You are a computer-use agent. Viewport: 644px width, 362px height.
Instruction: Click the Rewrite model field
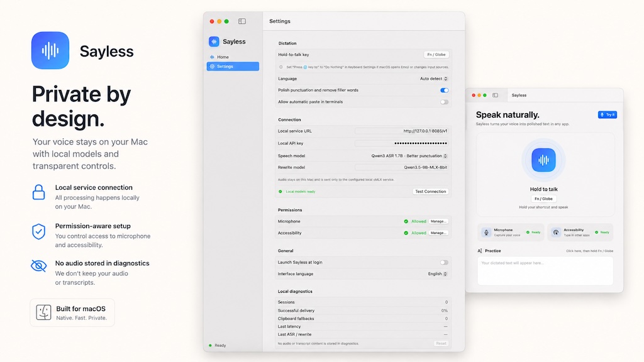(x=402, y=167)
